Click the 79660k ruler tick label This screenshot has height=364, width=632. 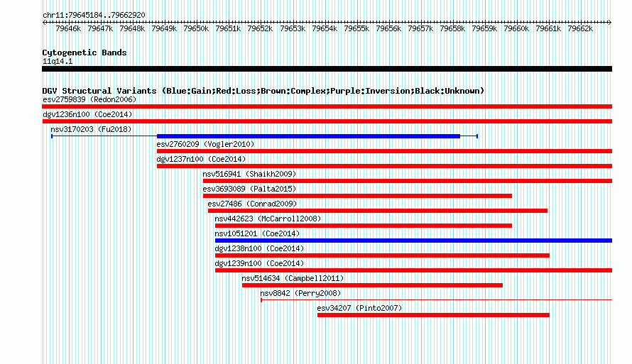click(x=516, y=28)
